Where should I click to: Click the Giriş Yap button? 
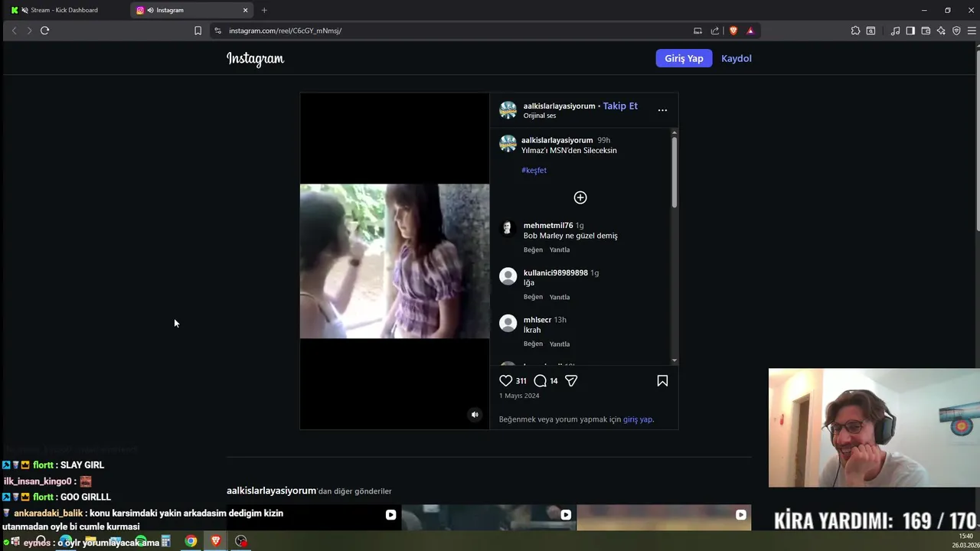pyautogui.click(x=684, y=58)
